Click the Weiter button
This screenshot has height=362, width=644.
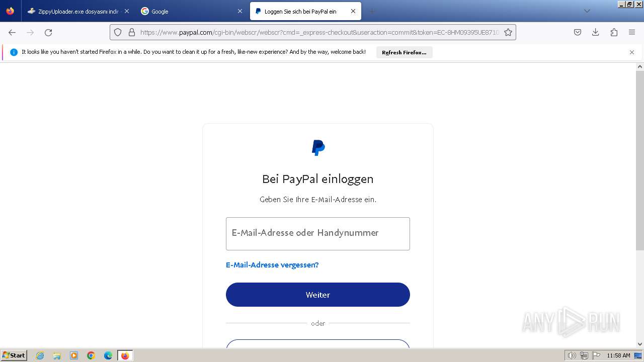click(318, 295)
